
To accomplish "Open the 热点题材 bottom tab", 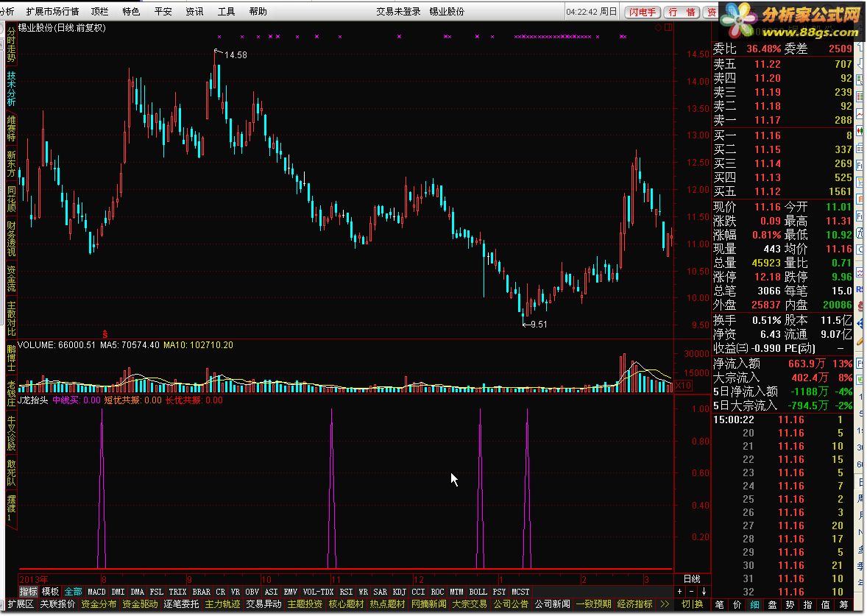I will [388, 603].
